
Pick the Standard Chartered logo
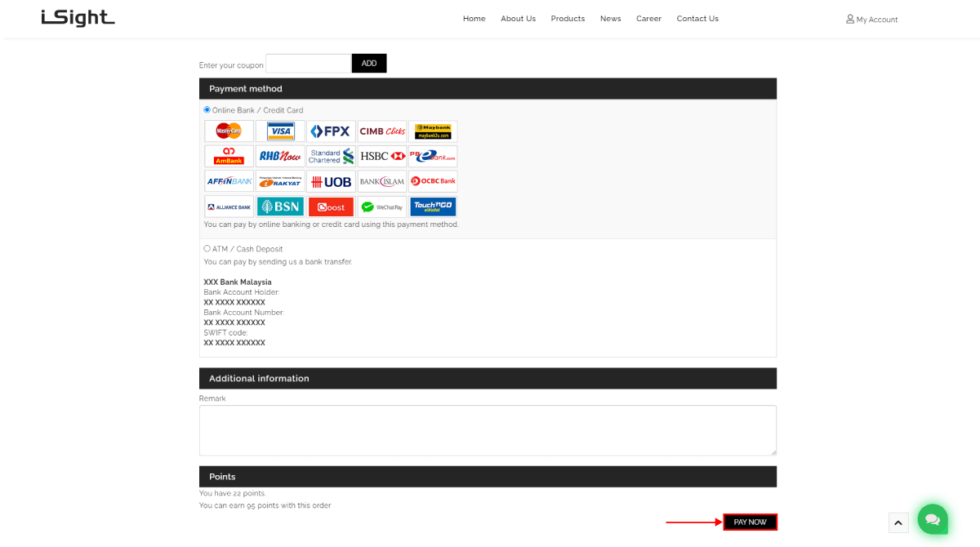pos(331,156)
